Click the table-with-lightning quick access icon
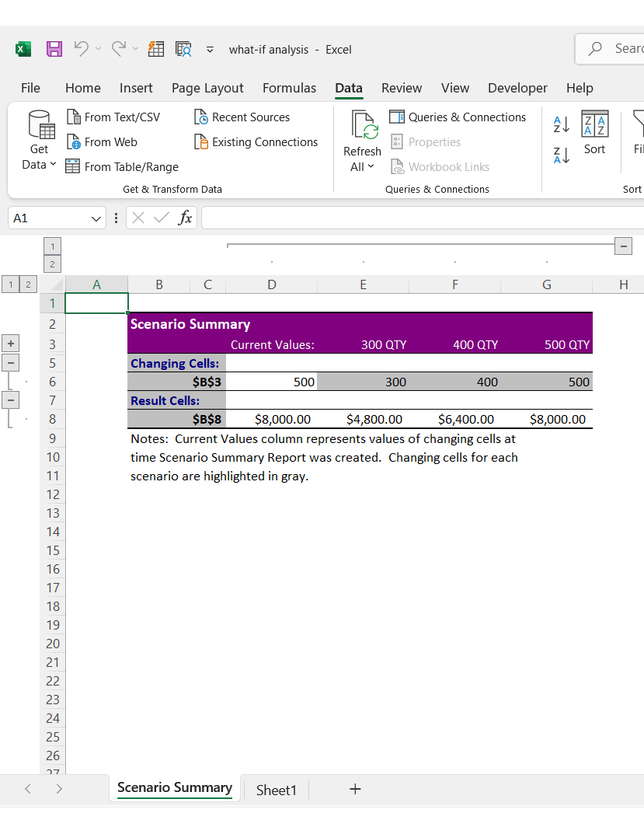The image size is (644, 834). 156,49
